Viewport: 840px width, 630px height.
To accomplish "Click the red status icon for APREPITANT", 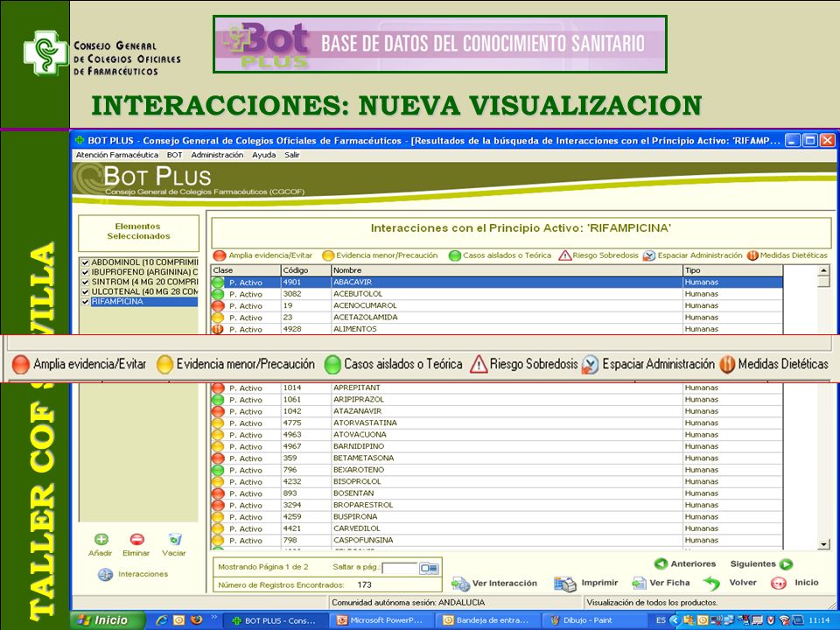I will point(218,388).
